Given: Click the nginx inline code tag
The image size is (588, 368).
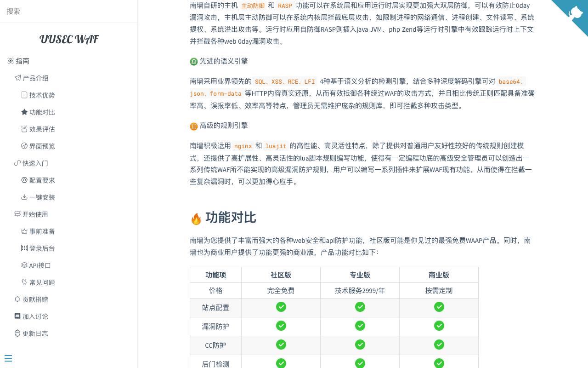Looking at the screenshot, I should pos(243,146).
